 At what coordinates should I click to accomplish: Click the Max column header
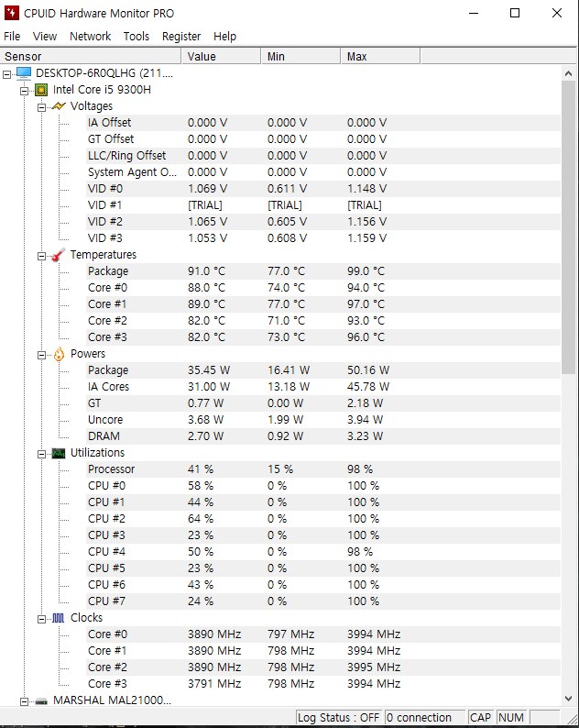tap(380, 57)
